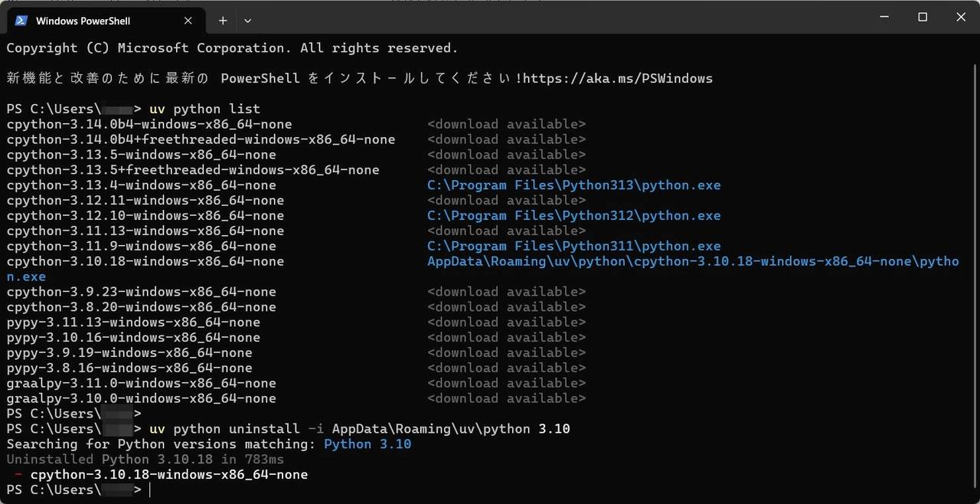Click pypy-3.11.13-windows-x86_64-none entry
The width and height of the screenshot is (980, 504).
133,322
